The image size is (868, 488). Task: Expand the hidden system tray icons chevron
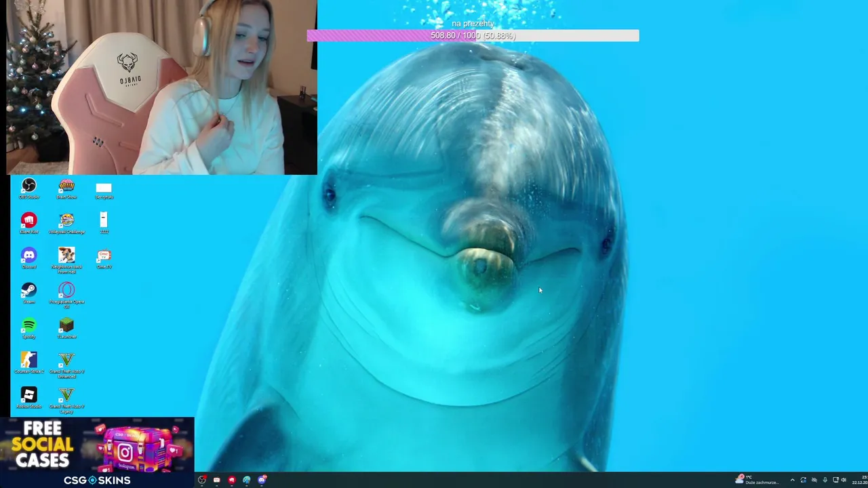click(792, 480)
